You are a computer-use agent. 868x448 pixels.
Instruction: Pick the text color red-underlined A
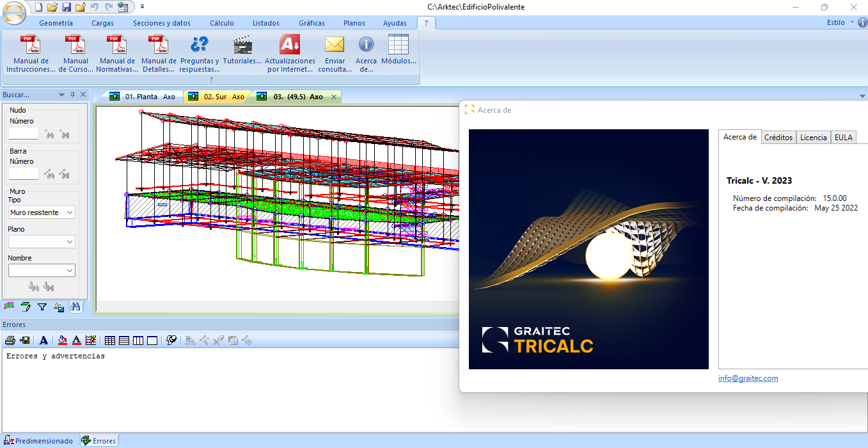(x=76, y=340)
